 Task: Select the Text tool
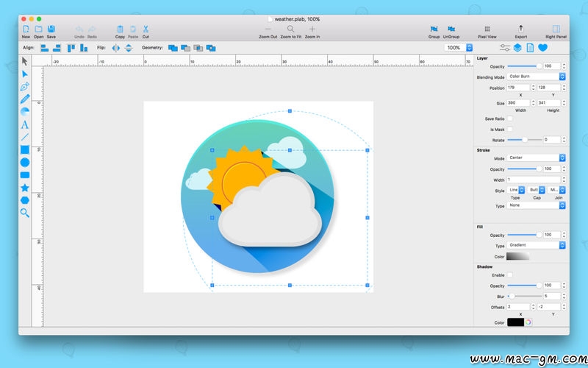coord(25,124)
